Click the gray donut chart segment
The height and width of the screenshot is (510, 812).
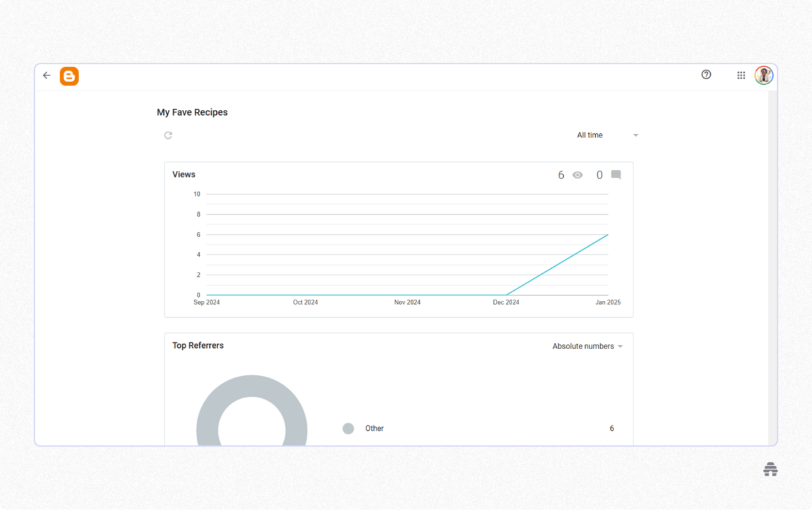[x=251, y=386]
